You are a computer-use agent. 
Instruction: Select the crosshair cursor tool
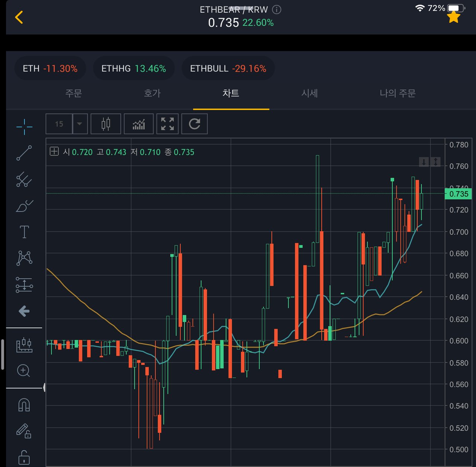tap(24, 126)
